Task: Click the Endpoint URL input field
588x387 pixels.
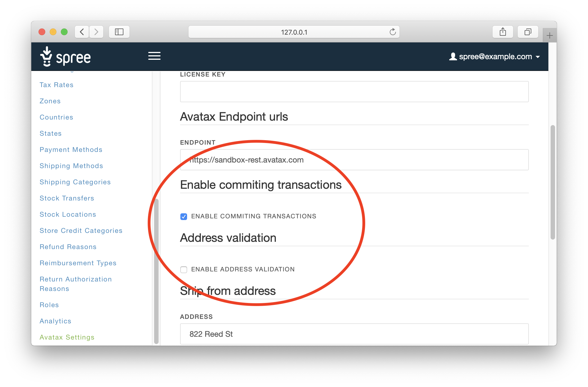Action: pyautogui.click(x=354, y=159)
